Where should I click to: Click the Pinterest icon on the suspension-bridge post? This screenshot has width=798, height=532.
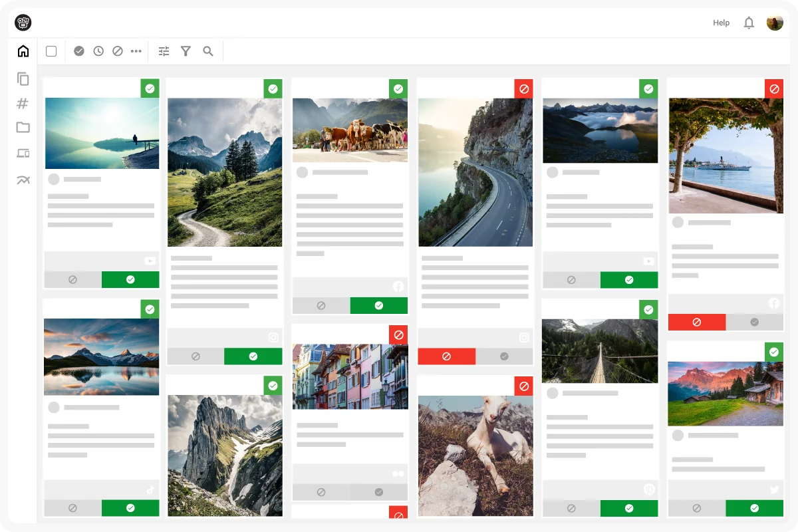coord(649,489)
